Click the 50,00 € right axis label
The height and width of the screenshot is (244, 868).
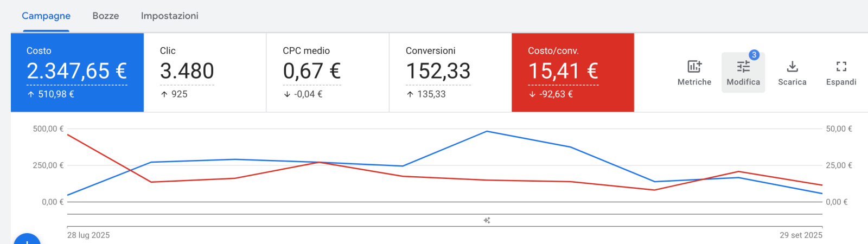point(839,129)
